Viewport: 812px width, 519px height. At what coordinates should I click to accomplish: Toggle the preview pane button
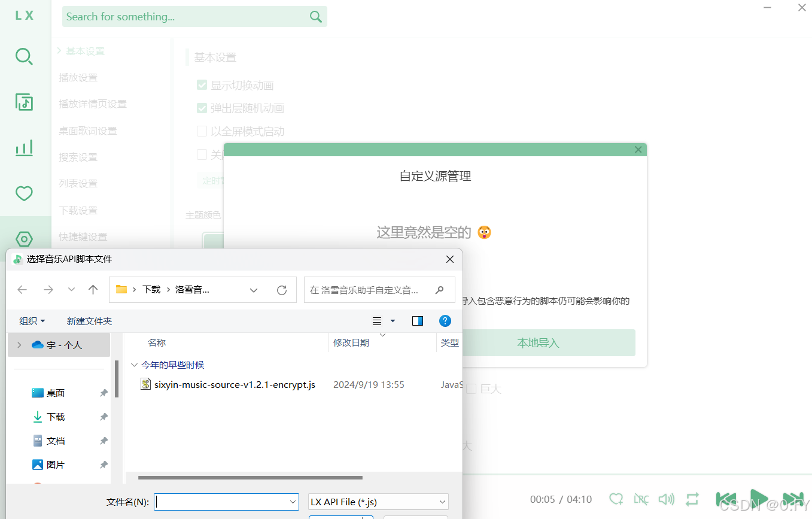418,321
